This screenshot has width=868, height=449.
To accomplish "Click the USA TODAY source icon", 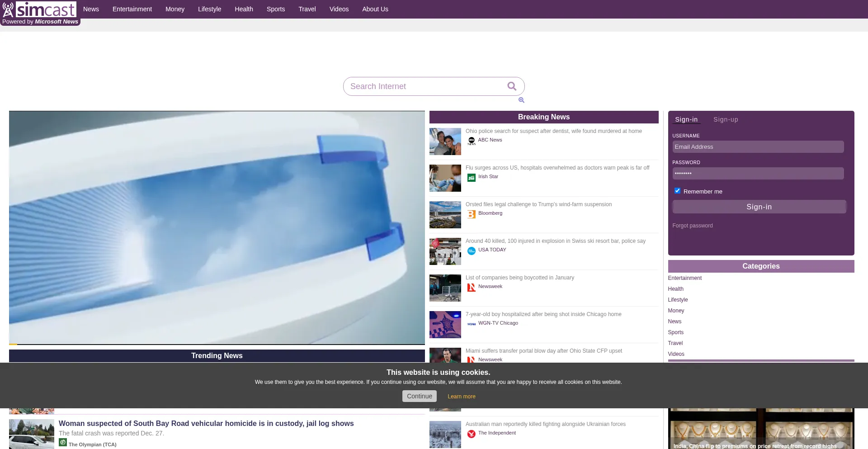I will [x=472, y=251].
